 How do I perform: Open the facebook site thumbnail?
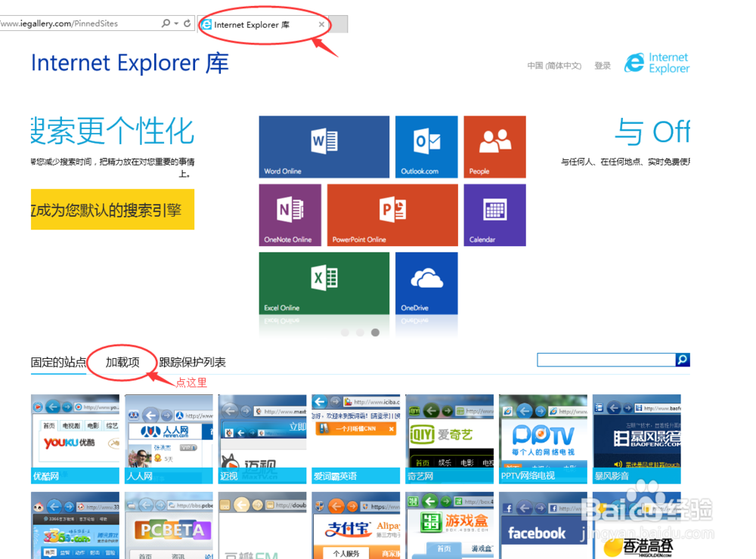tap(543, 525)
